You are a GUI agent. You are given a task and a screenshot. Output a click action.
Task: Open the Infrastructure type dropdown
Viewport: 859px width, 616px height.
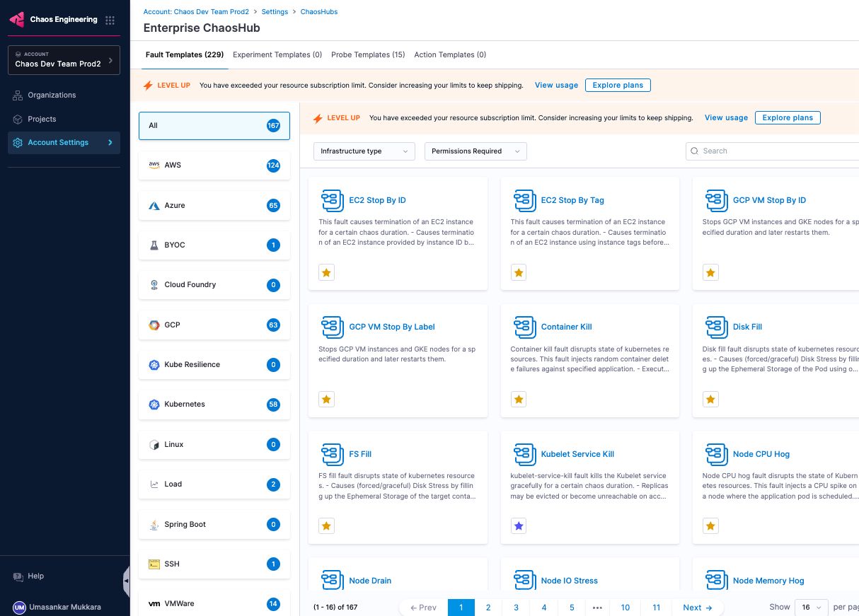(x=364, y=151)
